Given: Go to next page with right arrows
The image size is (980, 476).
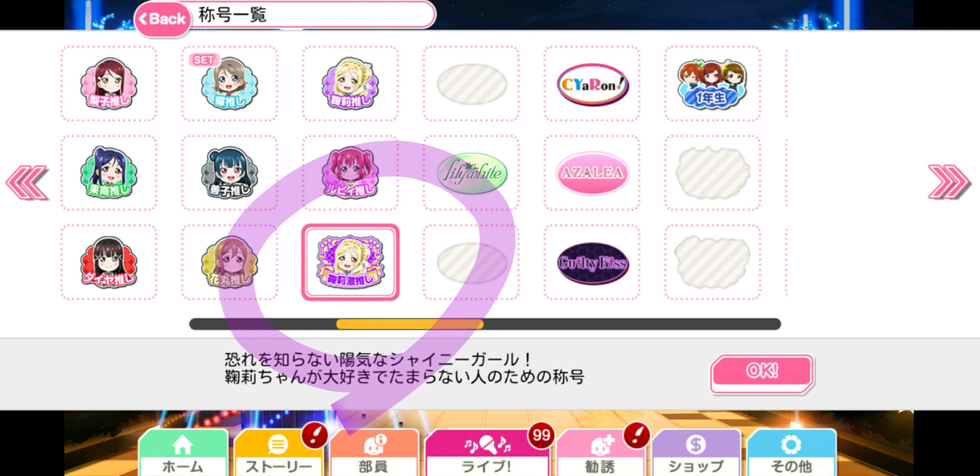Looking at the screenshot, I should (949, 181).
